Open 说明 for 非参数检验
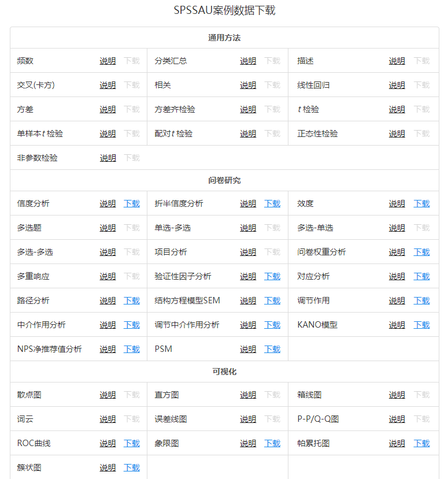 (108, 158)
